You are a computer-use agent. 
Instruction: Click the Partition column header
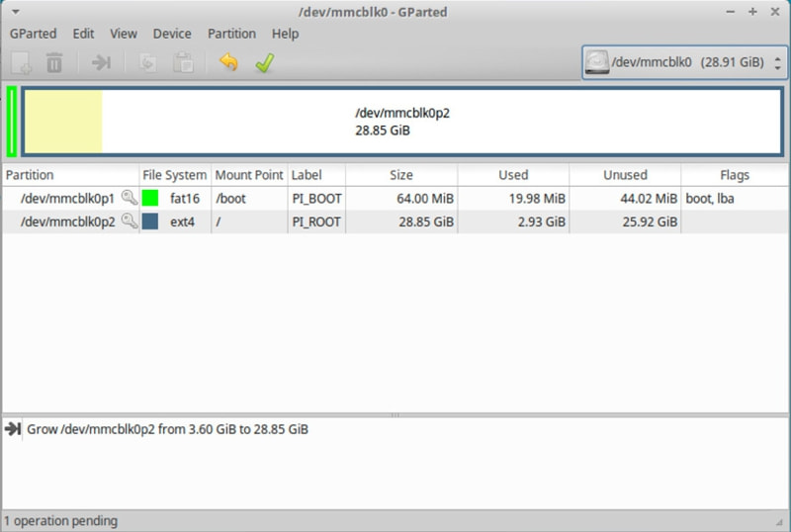pyautogui.click(x=70, y=175)
